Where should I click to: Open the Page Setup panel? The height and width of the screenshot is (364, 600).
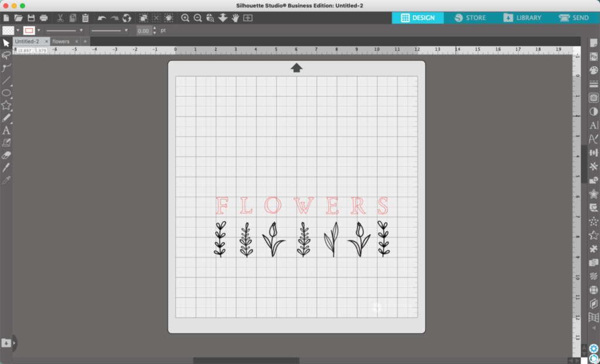(594, 43)
